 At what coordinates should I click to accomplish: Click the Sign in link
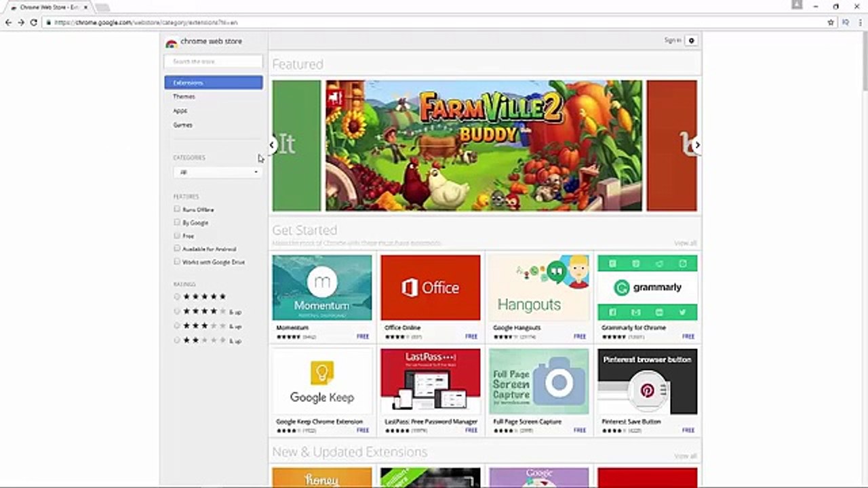(673, 41)
